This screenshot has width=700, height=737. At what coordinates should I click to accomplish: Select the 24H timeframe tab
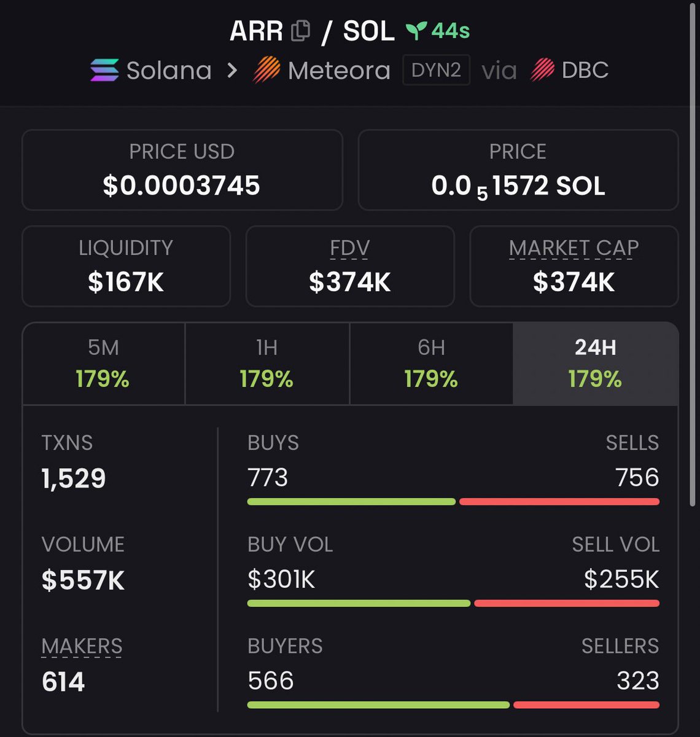(x=596, y=364)
